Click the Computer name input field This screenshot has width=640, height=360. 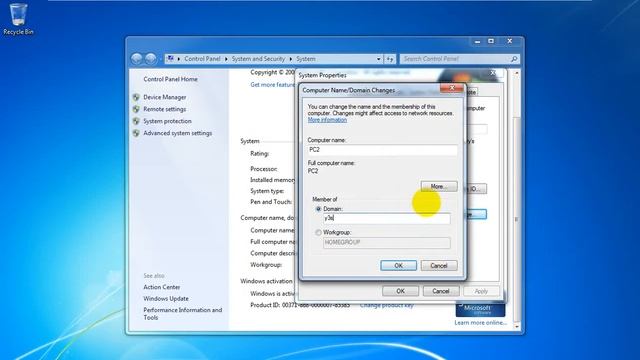(x=382, y=150)
